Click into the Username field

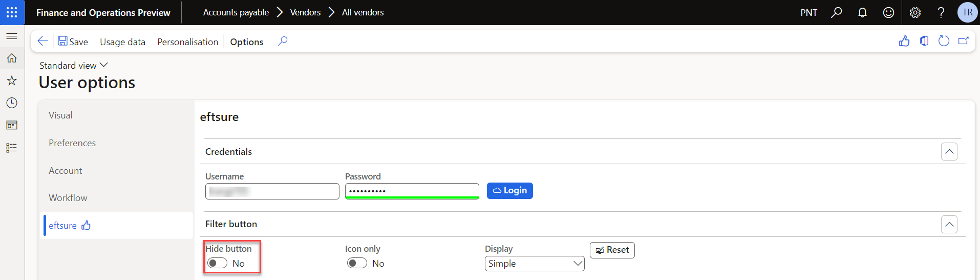click(272, 191)
